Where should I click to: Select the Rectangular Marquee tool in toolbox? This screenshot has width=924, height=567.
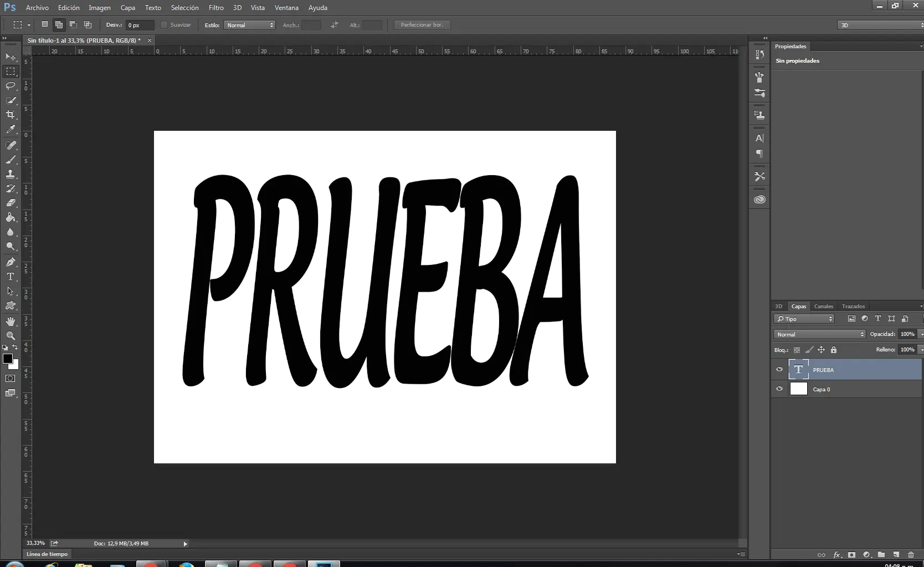click(x=11, y=71)
